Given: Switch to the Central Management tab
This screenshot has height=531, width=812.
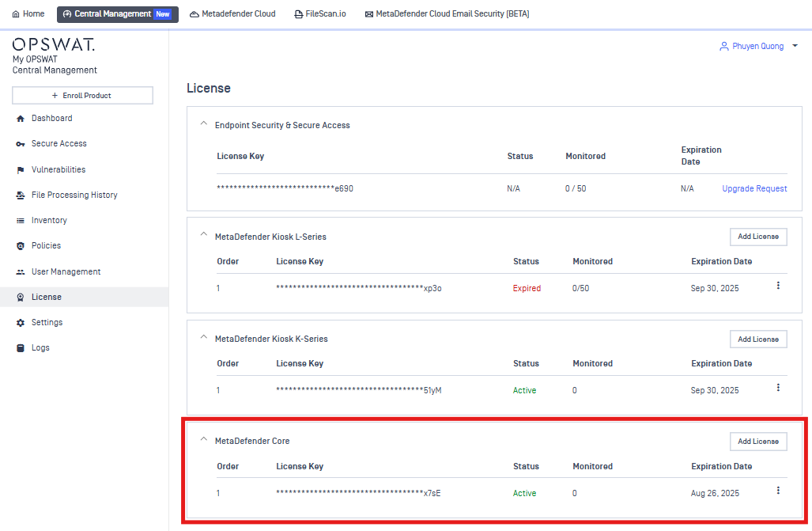Looking at the screenshot, I should 118,14.
